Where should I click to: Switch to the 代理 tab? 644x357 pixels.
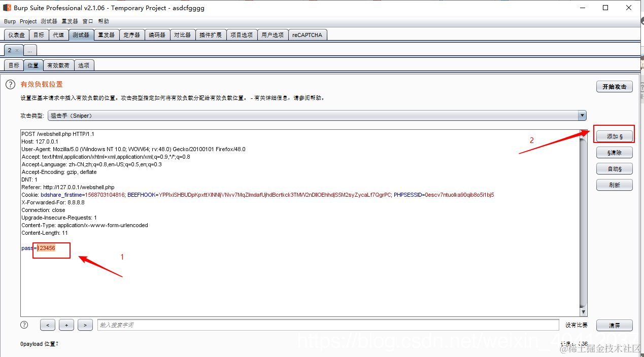coord(59,35)
